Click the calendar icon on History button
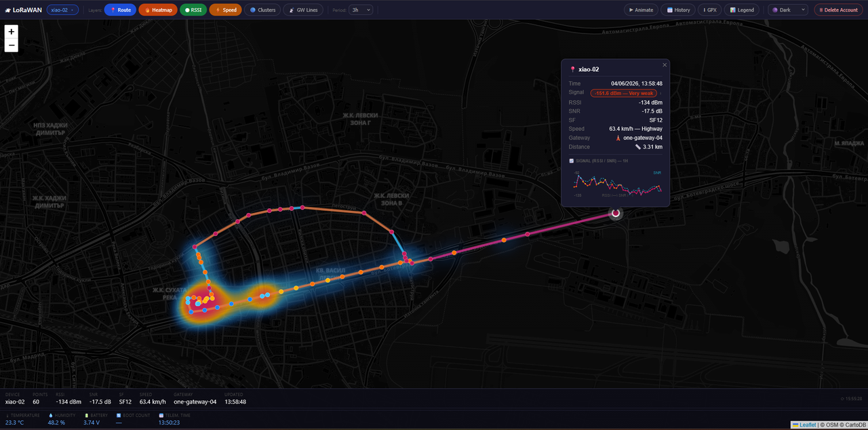The image size is (868, 430). [670, 10]
